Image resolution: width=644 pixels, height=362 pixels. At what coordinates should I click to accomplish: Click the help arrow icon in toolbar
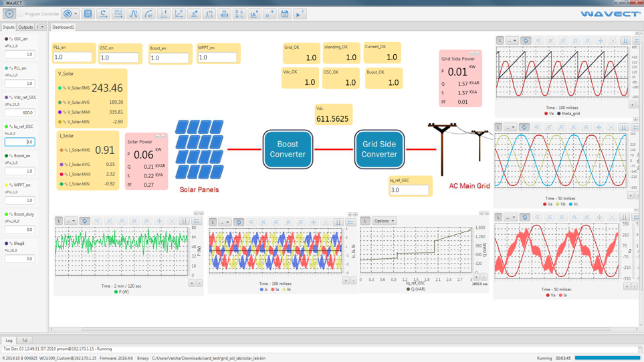(x=299, y=13)
